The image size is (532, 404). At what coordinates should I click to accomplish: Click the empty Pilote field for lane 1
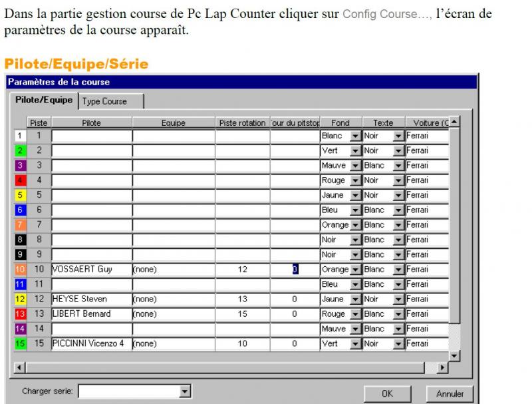point(91,136)
